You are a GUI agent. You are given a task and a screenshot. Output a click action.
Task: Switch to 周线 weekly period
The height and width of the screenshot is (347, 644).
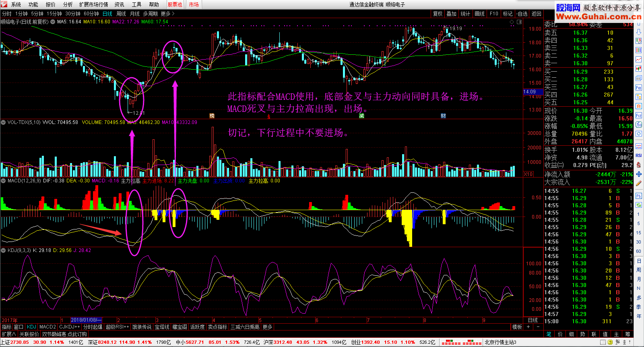pyautogui.click(x=121, y=14)
